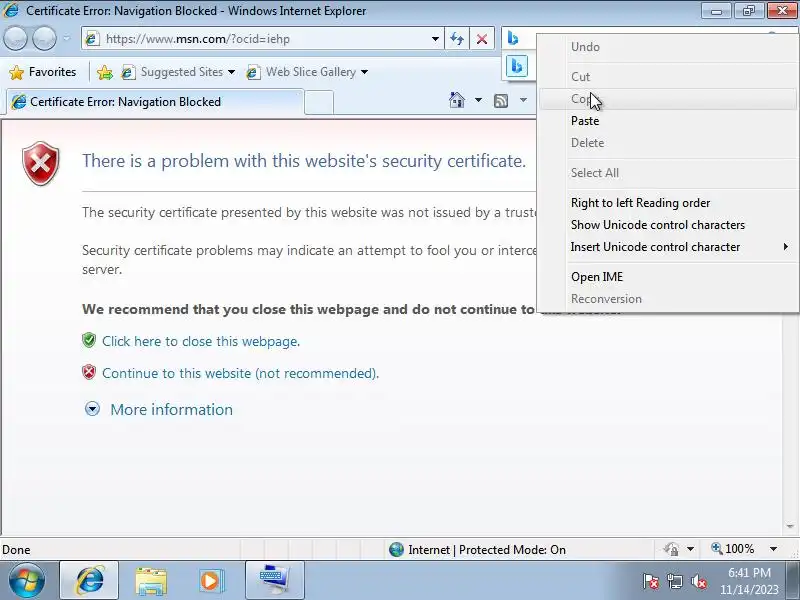Open the Windows Start menu
800x600 pixels.
[x=27, y=581]
